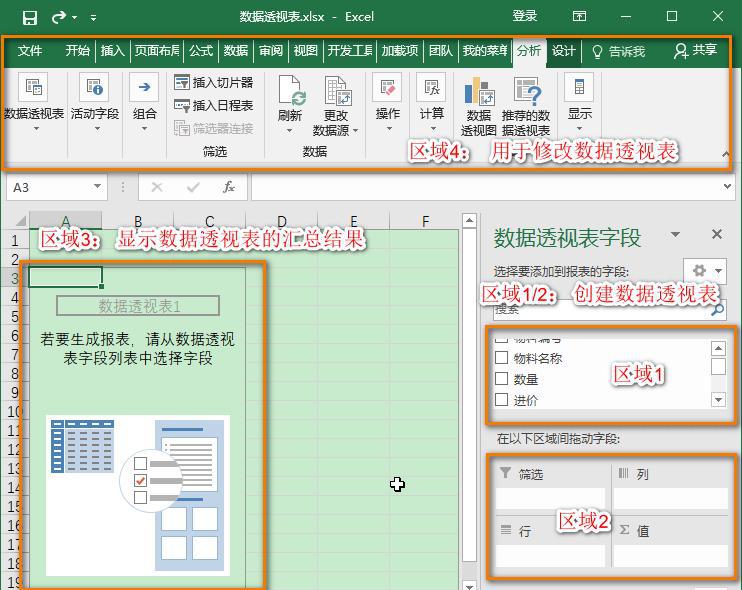Check the 物料名称 field checkbox
The image size is (742, 590).
(501, 358)
